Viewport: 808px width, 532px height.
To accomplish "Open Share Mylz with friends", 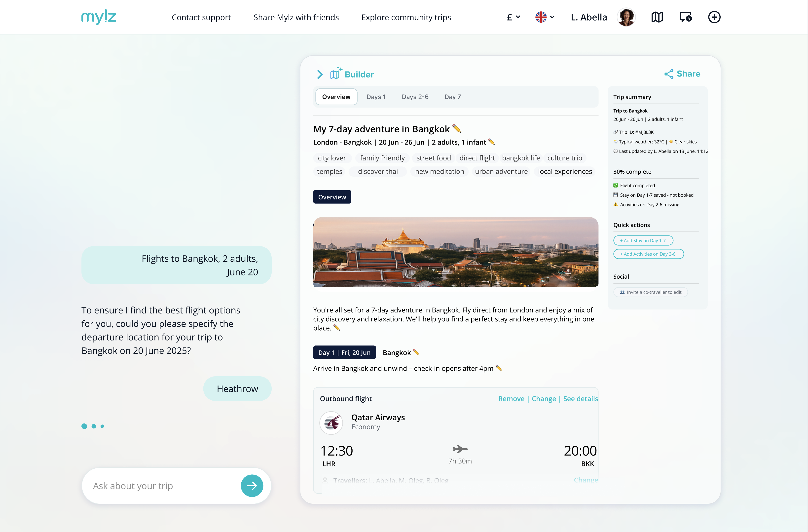I will click(296, 17).
